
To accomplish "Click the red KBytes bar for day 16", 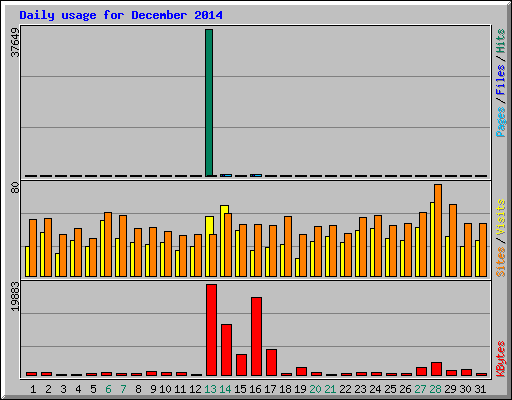I will pyautogui.click(x=256, y=336).
